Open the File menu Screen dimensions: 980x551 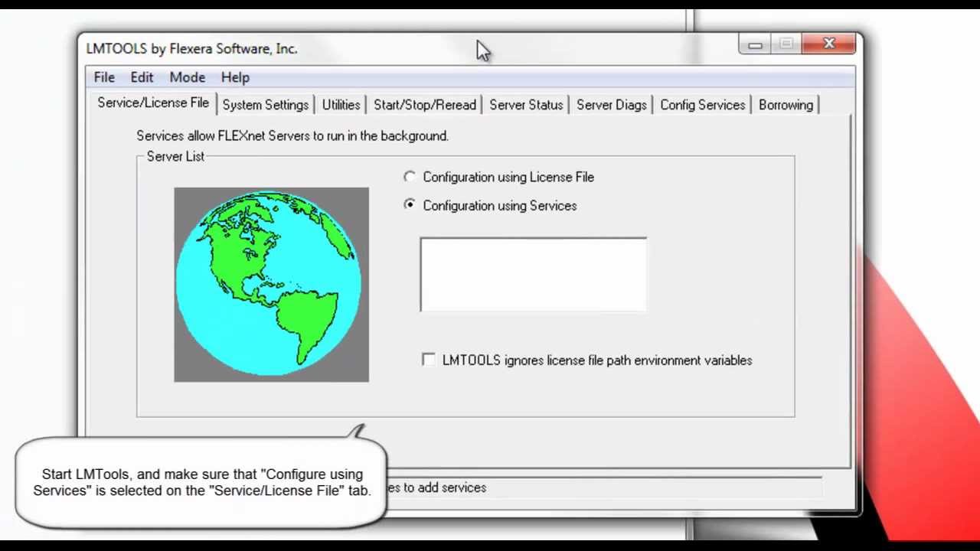(104, 77)
